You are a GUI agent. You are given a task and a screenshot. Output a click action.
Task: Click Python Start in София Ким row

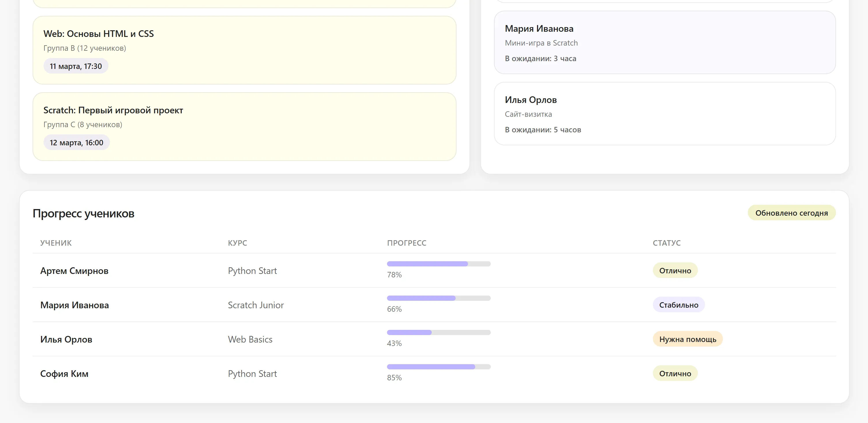pyautogui.click(x=252, y=374)
